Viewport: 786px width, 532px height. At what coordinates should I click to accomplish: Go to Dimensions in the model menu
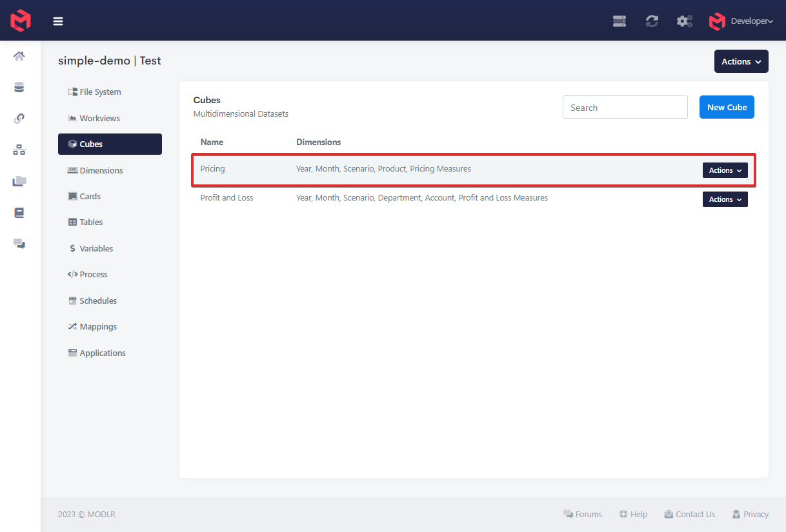click(x=101, y=170)
